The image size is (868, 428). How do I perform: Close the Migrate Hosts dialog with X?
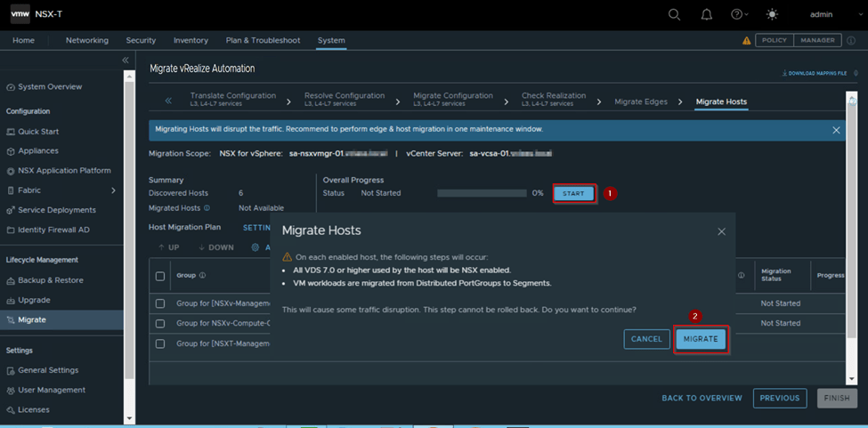(x=721, y=231)
